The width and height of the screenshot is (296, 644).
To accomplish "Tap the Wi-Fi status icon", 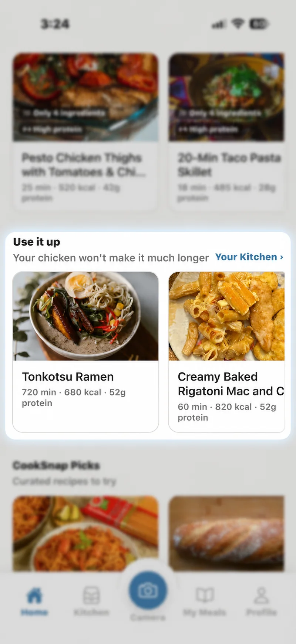I will 238,24.
